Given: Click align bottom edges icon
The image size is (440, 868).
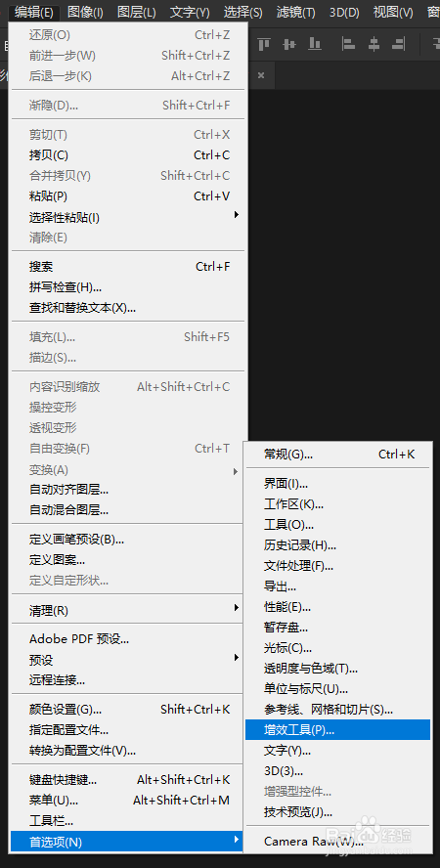Looking at the screenshot, I should click(x=315, y=44).
